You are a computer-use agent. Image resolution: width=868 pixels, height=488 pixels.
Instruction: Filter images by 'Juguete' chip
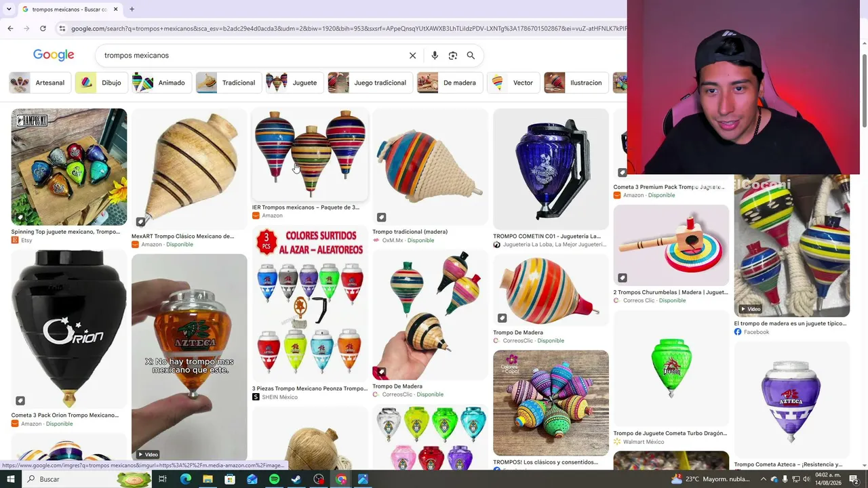pyautogui.click(x=294, y=83)
